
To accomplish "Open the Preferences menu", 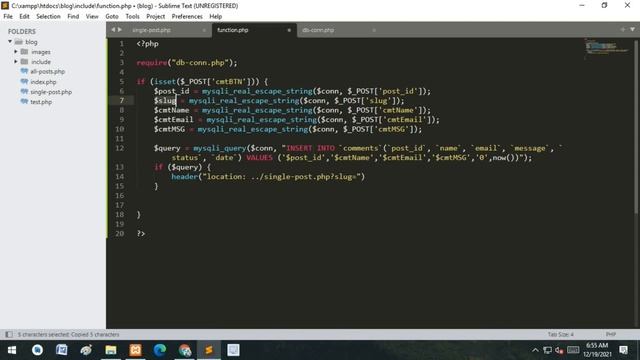I will coord(187,16).
